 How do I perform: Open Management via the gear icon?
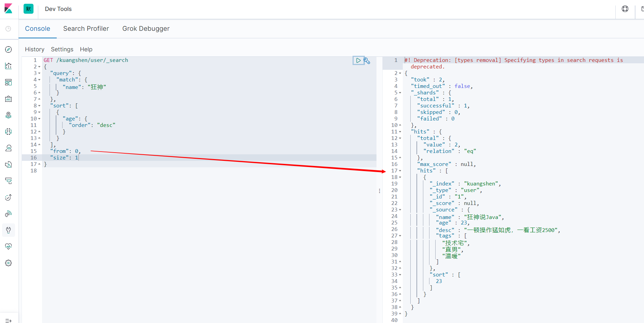(x=9, y=263)
